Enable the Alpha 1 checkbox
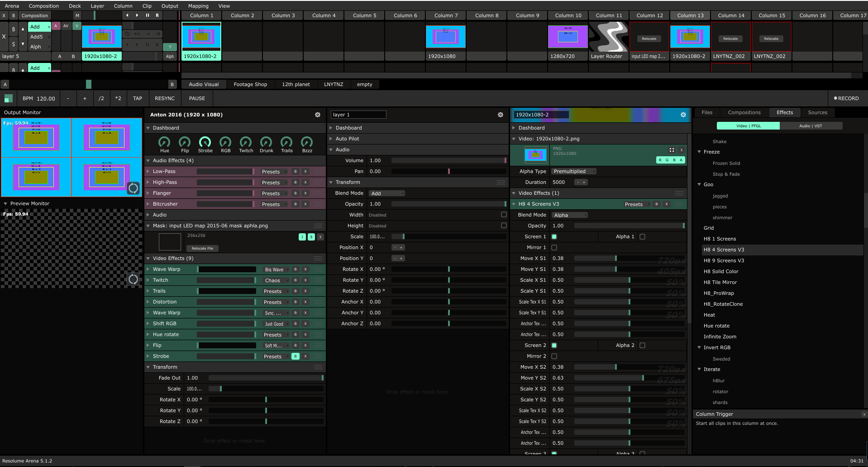This screenshot has height=467, width=868. (642, 237)
